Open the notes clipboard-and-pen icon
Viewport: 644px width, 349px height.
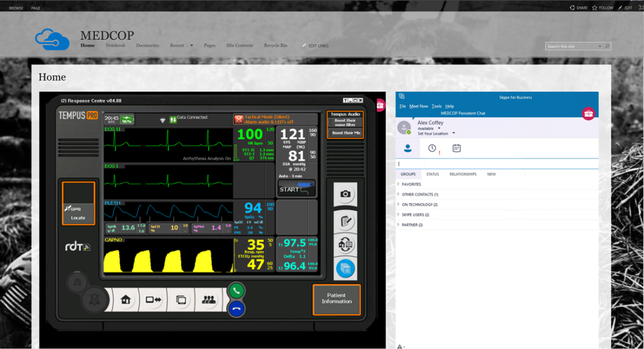pyautogui.click(x=345, y=221)
